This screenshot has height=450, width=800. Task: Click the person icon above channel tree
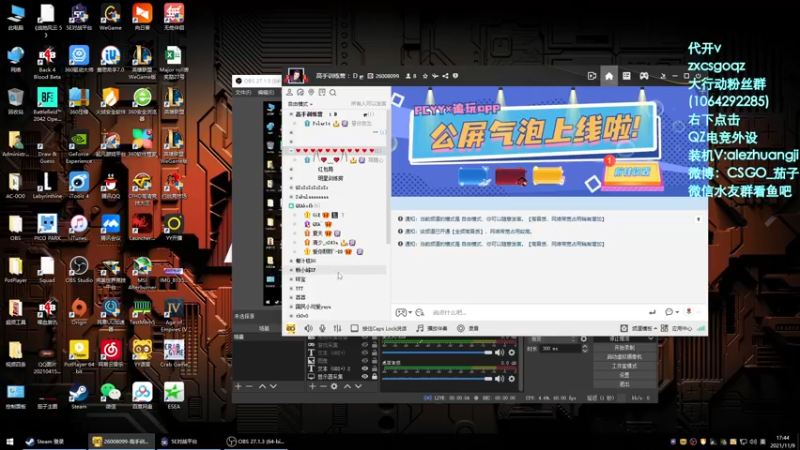point(289,92)
